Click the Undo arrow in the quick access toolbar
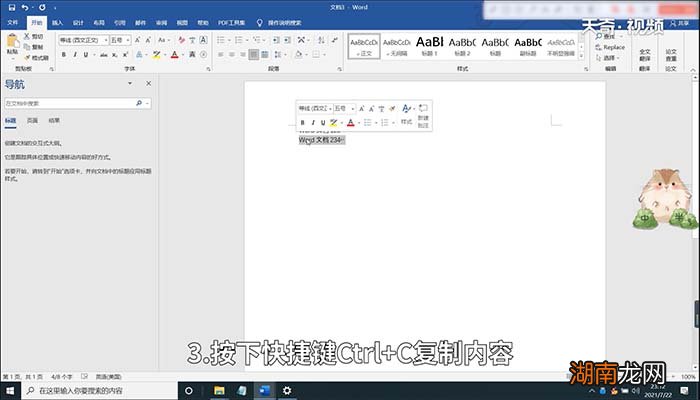Image resolution: width=700 pixels, height=400 pixels. (x=25, y=7)
